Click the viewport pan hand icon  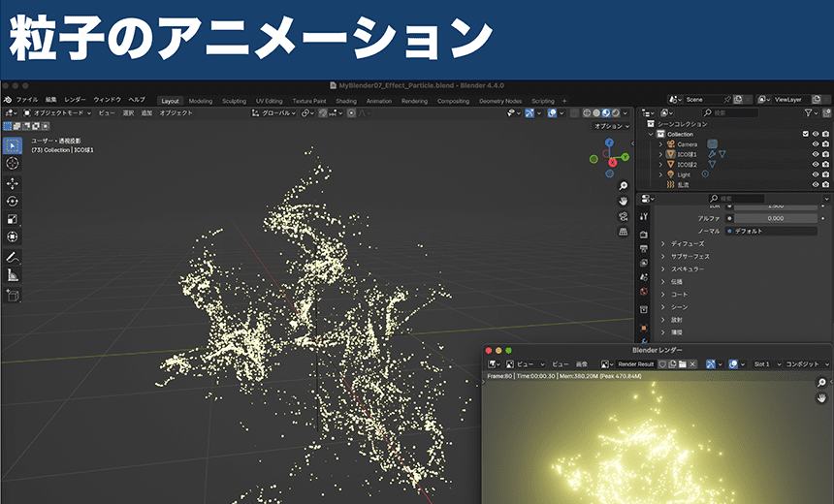tap(623, 201)
